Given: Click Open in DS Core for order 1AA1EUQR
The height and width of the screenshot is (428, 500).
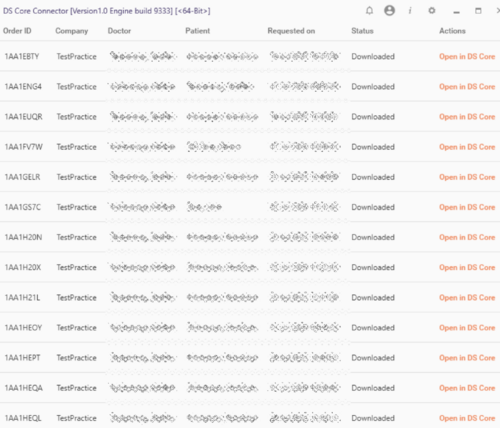Looking at the screenshot, I should (x=467, y=117).
